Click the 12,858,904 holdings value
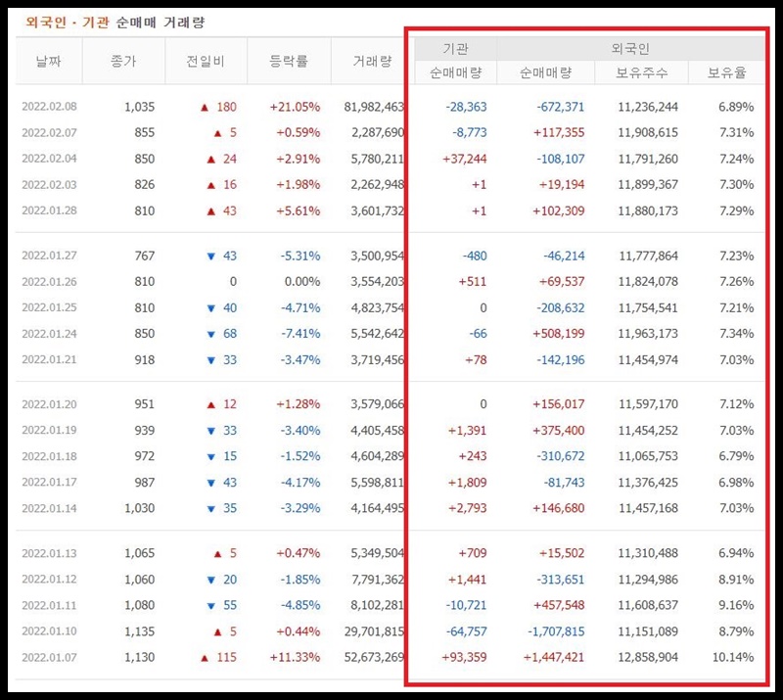783x700 pixels. pyautogui.click(x=648, y=657)
